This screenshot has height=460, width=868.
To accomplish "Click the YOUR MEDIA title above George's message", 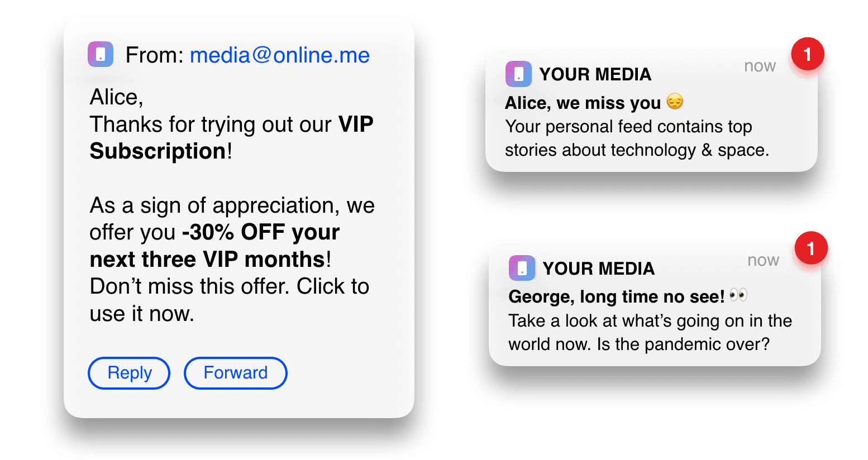I will 598,269.
